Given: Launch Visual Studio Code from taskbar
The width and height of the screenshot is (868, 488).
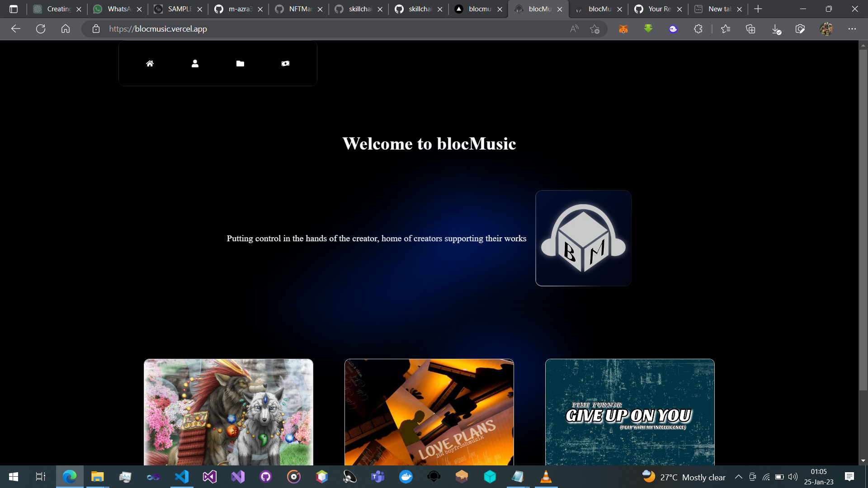Looking at the screenshot, I should point(182,477).
